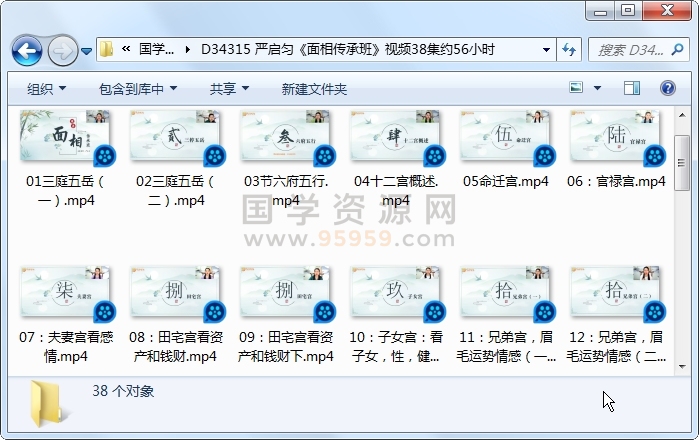Viewport: 699px width, 440px height.
Task: Open the Help icon
Action: tap(667, 88)
